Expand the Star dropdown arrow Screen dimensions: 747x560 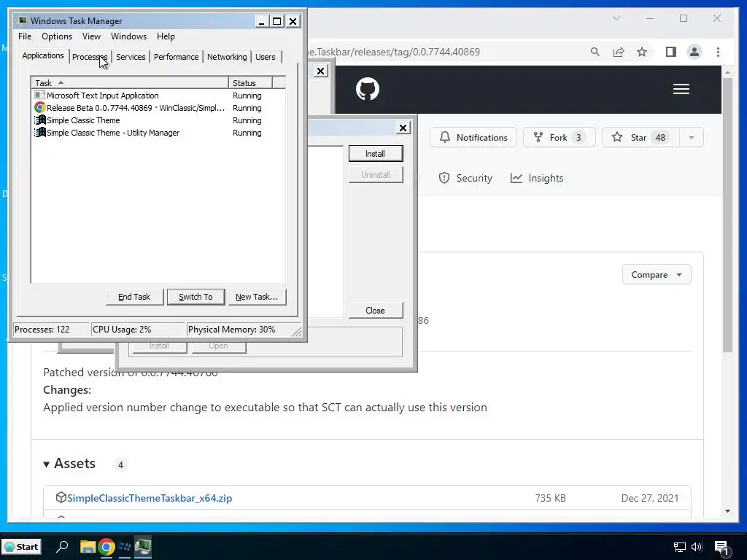(x=692, y=137)
